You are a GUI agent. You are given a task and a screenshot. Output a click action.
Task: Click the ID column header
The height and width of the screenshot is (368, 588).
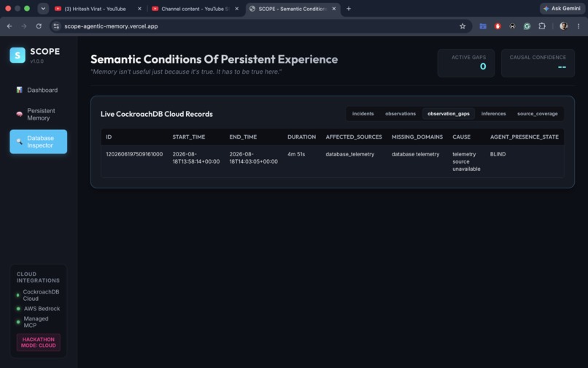pyautogui.click(x=109, y=137)
